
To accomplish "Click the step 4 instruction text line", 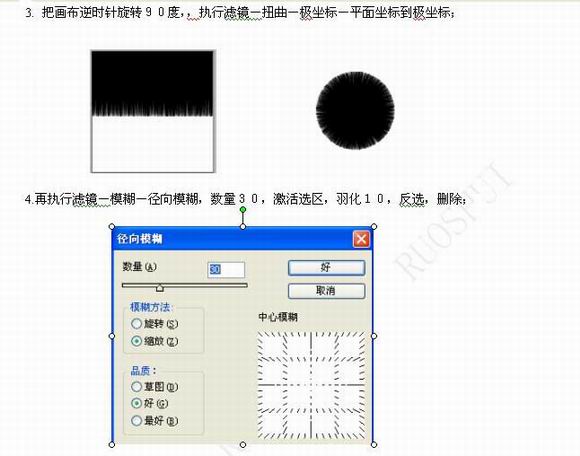I will point(245,199).
